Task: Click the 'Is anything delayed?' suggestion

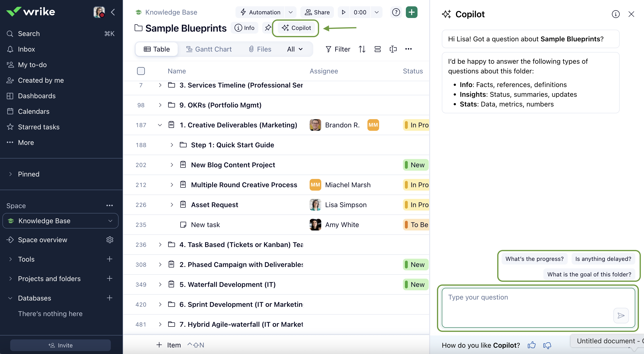Action: pyautogui.click(x=603, y=259)
